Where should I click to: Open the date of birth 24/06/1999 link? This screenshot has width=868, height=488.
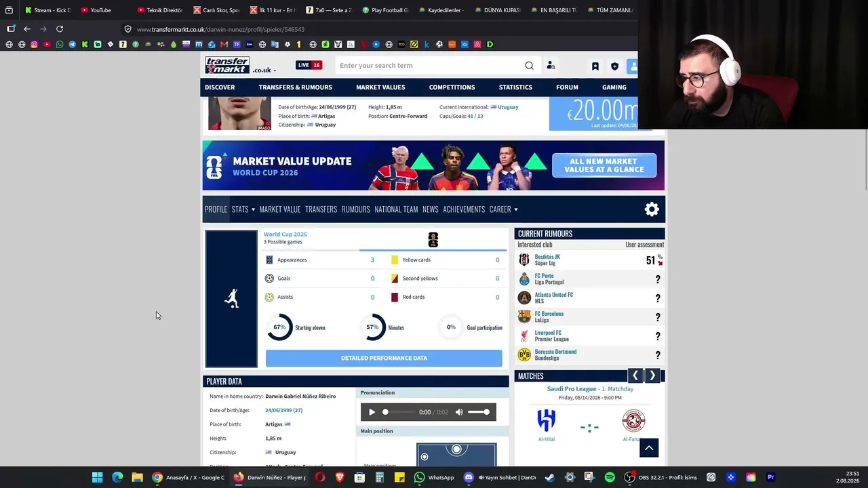(x=283, y=410)
